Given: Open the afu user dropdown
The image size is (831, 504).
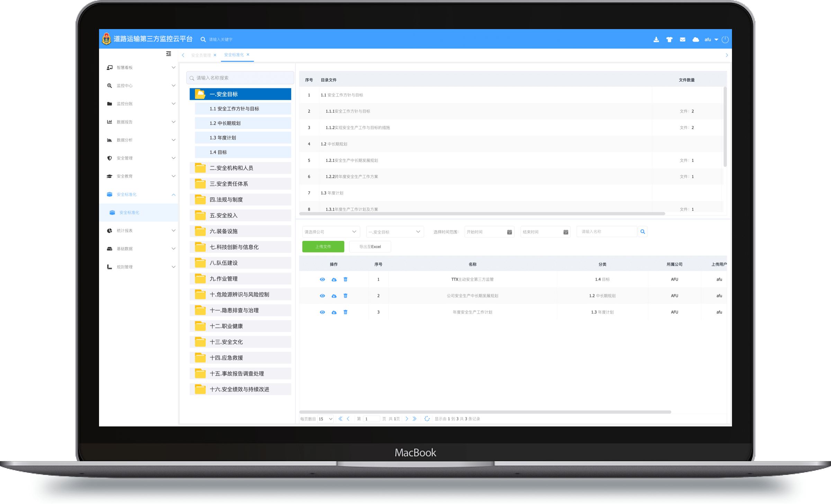Looking at the screenshot, I should [711, 39].
